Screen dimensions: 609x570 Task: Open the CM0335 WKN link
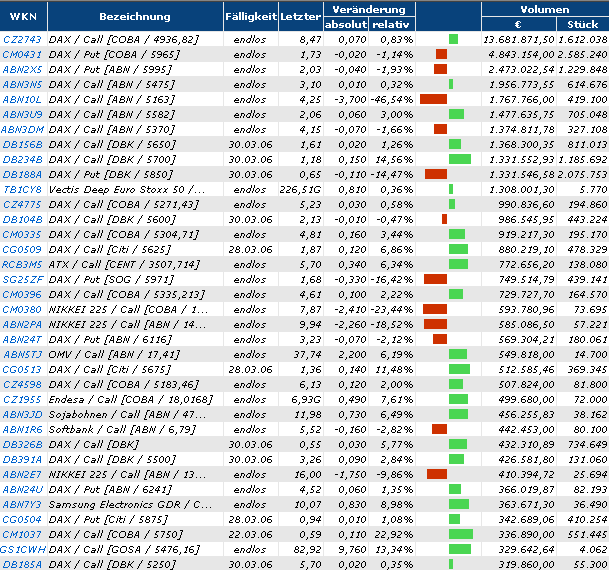point(22,235)
